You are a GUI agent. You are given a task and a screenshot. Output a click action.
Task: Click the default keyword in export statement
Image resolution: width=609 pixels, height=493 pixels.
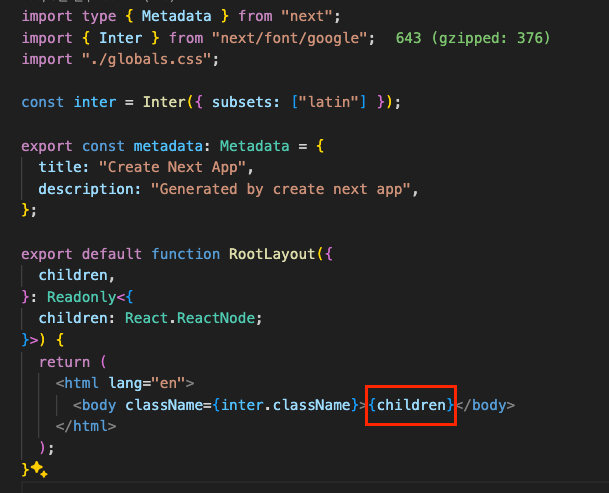[x=112, y=254]
